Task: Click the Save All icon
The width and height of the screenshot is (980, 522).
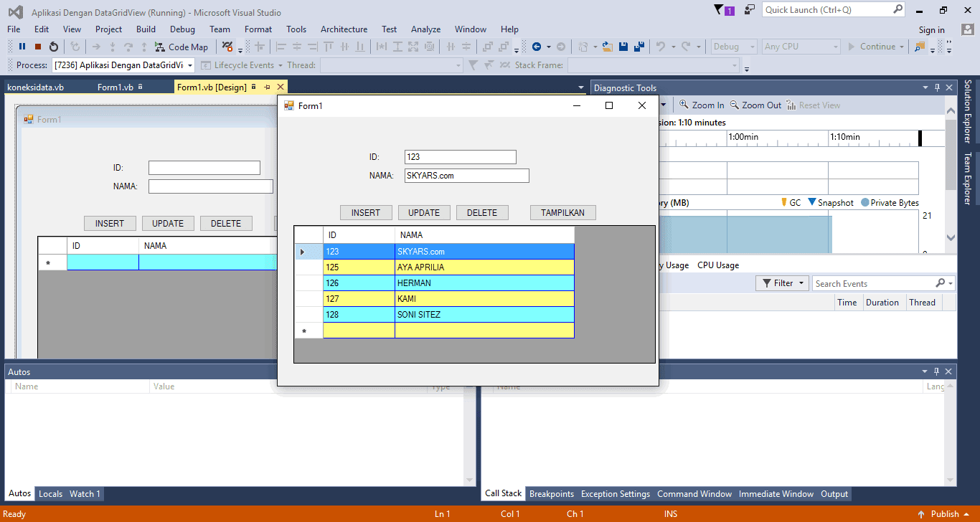Action: (x=639, y=47)
